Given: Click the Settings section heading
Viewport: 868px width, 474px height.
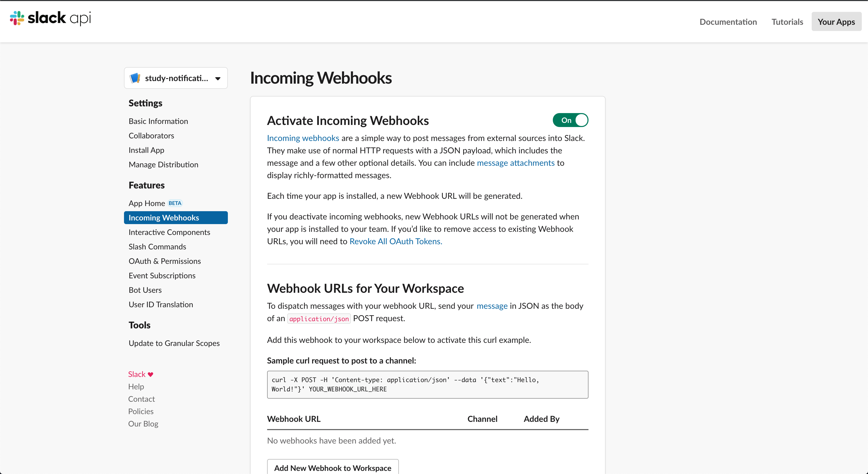Looking at the screenshot, I should coord(145,103).
